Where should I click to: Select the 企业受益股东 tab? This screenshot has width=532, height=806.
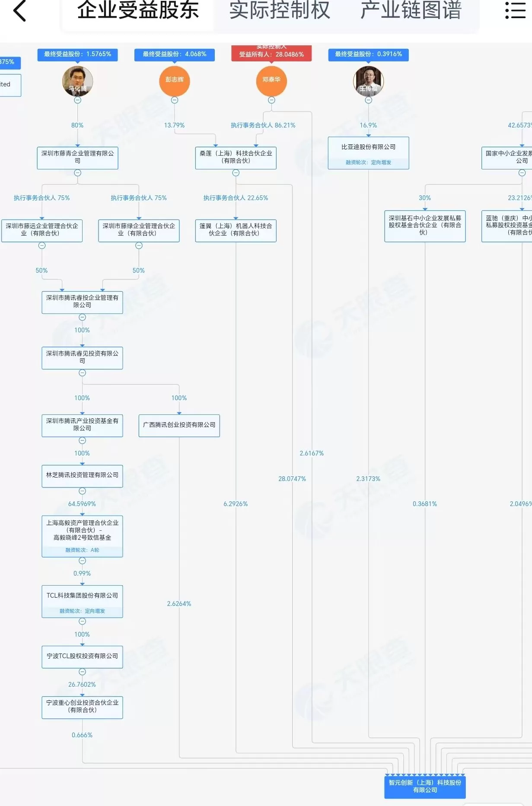138,11
